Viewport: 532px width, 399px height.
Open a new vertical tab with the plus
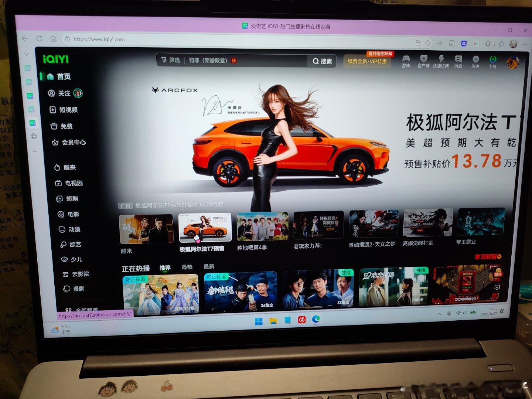tap(35, 151)
